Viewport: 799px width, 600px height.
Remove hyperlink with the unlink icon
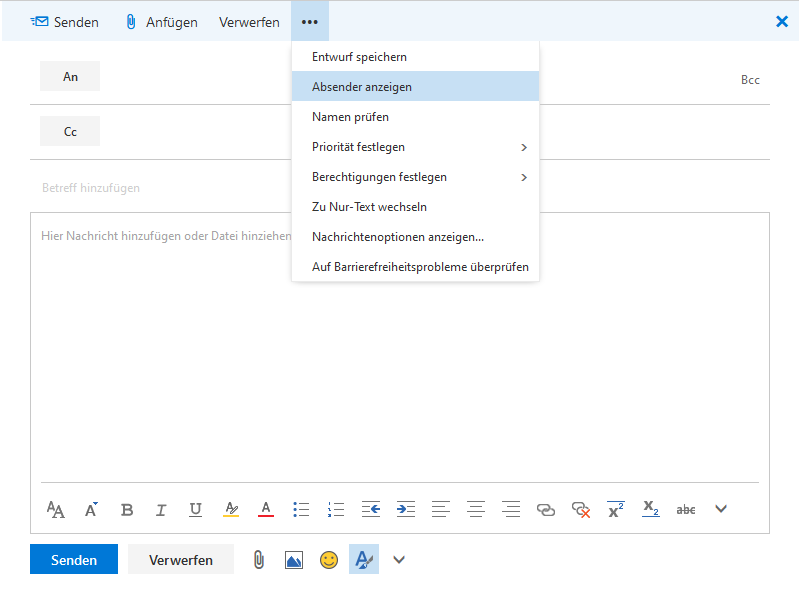581,509
